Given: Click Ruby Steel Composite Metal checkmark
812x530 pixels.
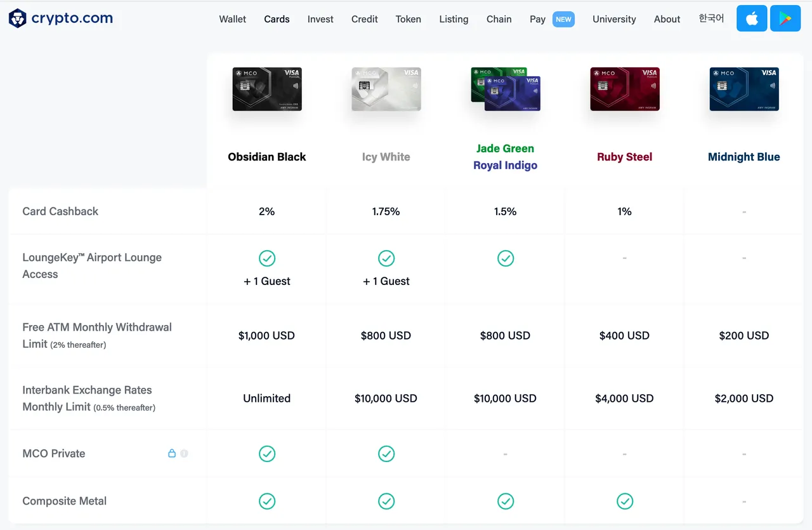Looking at the screenshot, I should (625, 501).
